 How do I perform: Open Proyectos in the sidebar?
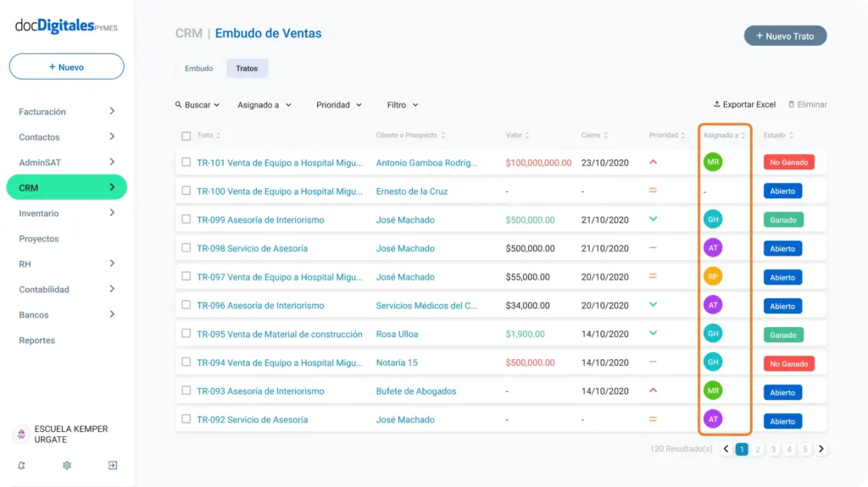click(39, 239)
